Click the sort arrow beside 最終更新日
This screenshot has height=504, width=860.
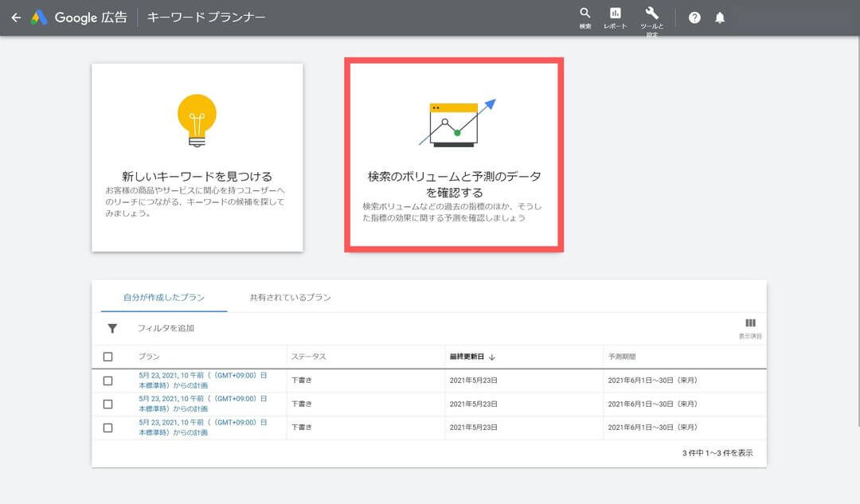[492, 357]
